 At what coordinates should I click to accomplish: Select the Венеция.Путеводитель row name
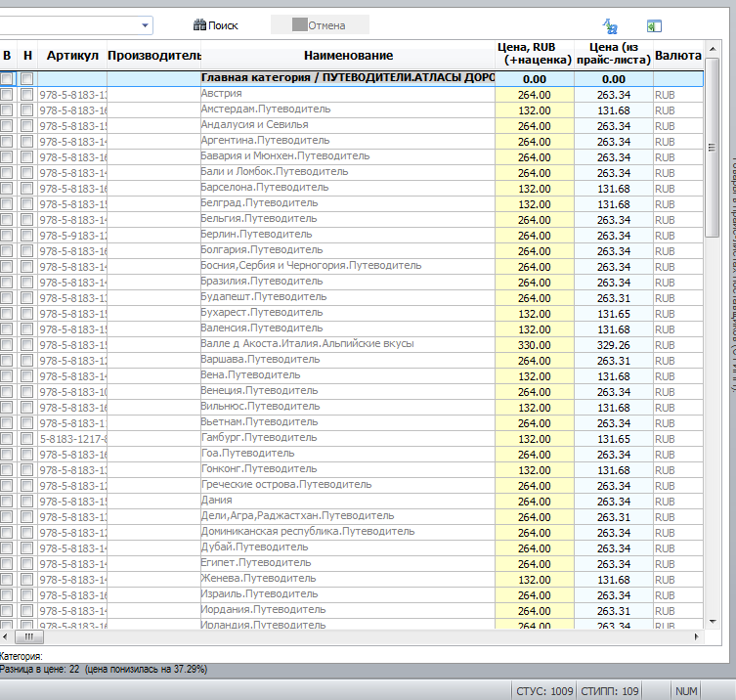(260, 391)
